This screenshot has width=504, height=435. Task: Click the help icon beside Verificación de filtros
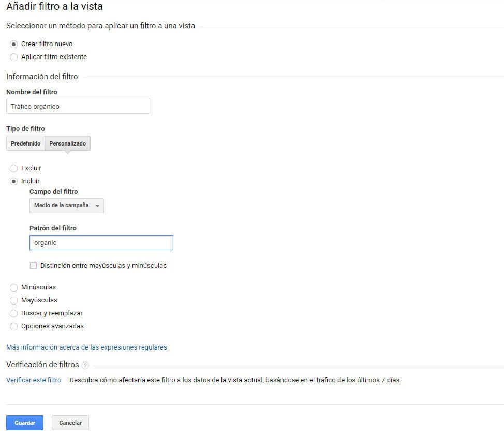tap(85, 365)
